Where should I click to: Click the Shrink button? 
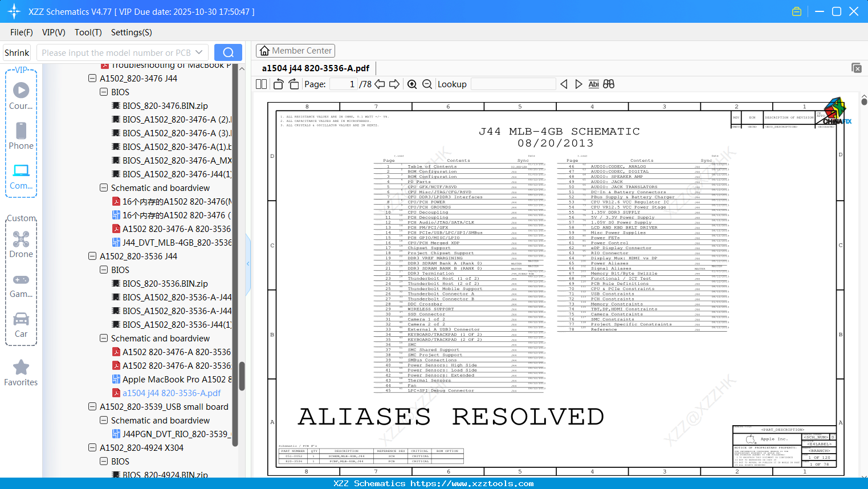coord(17,52)
